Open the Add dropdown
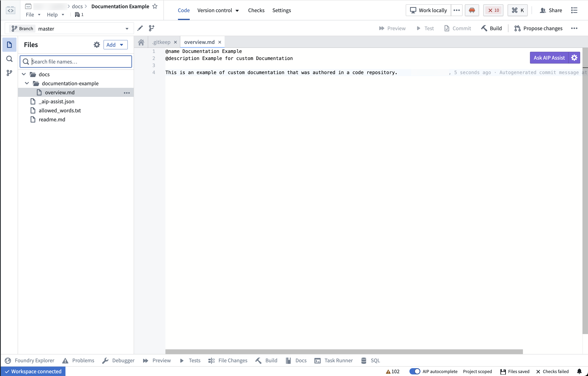This screenshot has width=588, height=376. [115, 45]
